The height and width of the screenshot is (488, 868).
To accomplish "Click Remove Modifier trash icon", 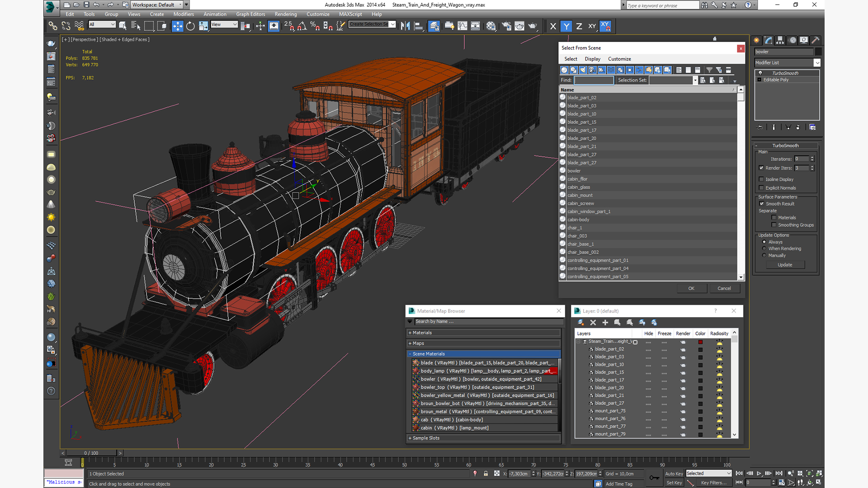I will click(x=798, y=127).
